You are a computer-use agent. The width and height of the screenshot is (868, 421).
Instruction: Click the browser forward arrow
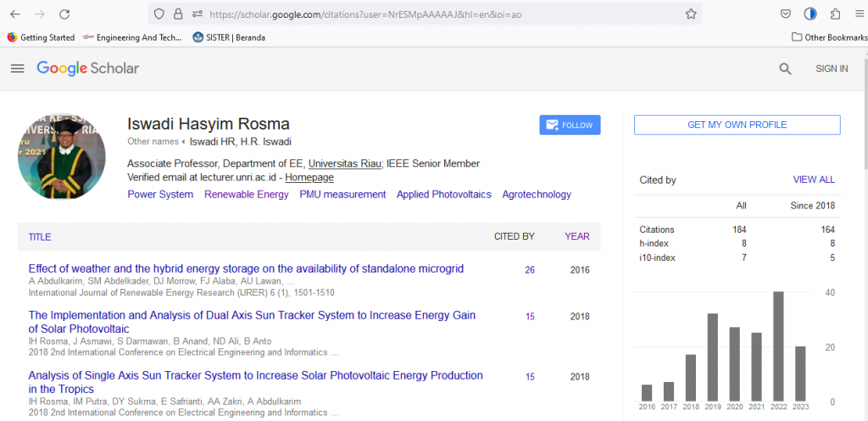coord(40,14)
